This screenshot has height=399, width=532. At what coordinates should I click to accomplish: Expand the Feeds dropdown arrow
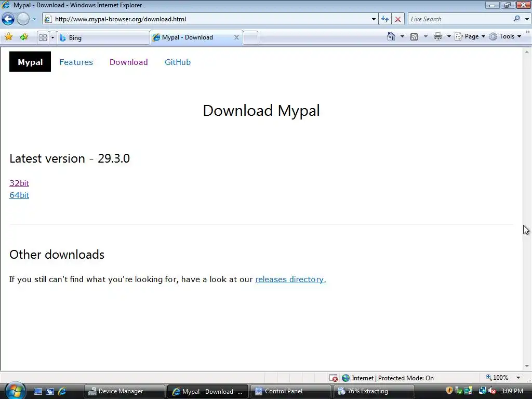pyautogui.click(x=426, y=36)
